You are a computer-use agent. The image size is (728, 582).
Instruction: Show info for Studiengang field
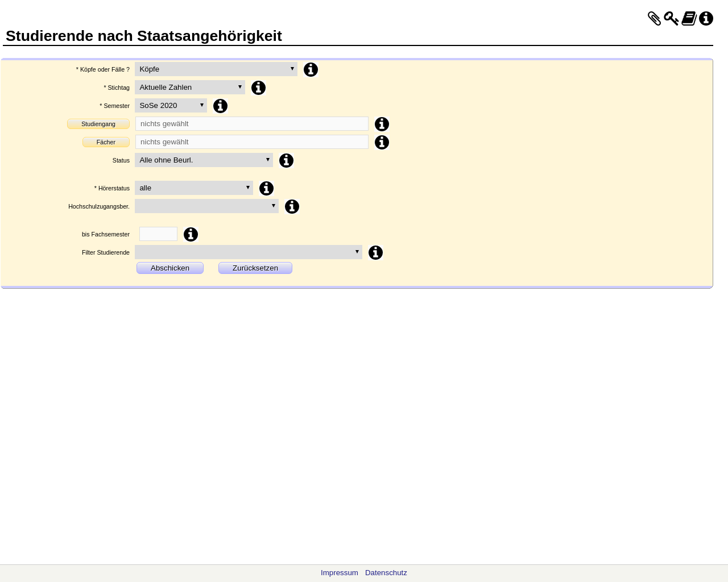pyautogui.click(x=382, y=124)
